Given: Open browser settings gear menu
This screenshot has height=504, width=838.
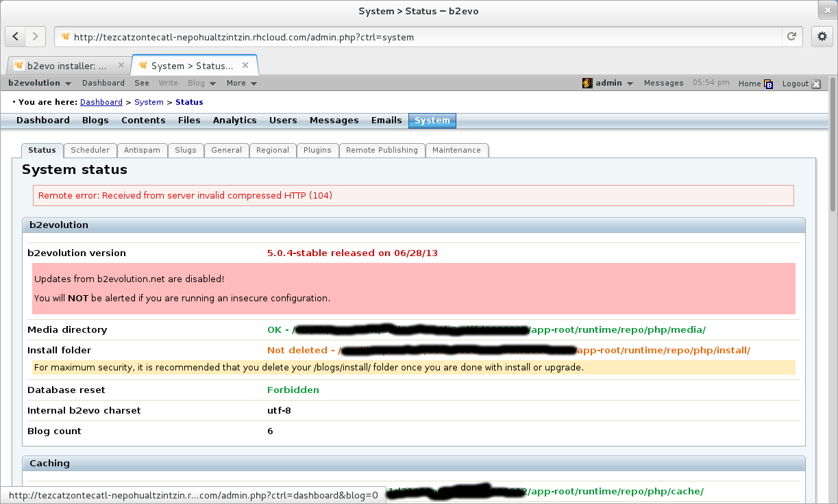Looking at the screenshot, I should pos(822,37).
